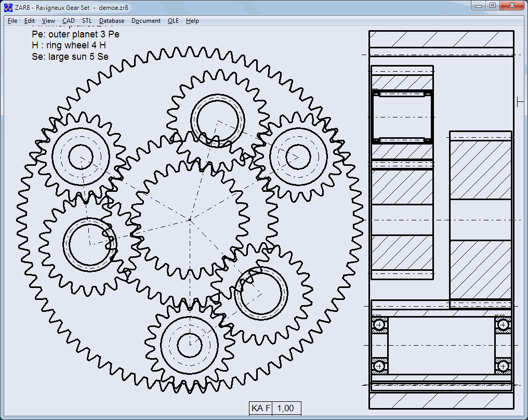This screenshot has height=420, width=528.
Task: Click the 1,00 application factor value
Action: click(x=286, y=408)
